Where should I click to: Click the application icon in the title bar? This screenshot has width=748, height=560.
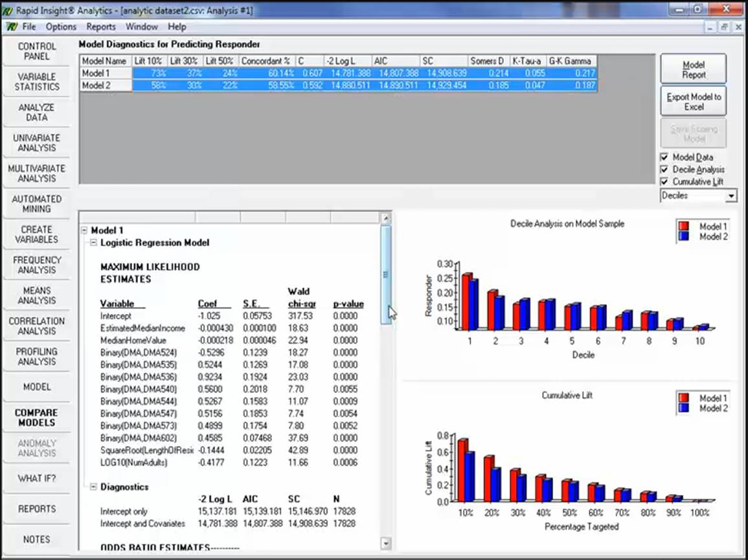[x=6, y=10]
